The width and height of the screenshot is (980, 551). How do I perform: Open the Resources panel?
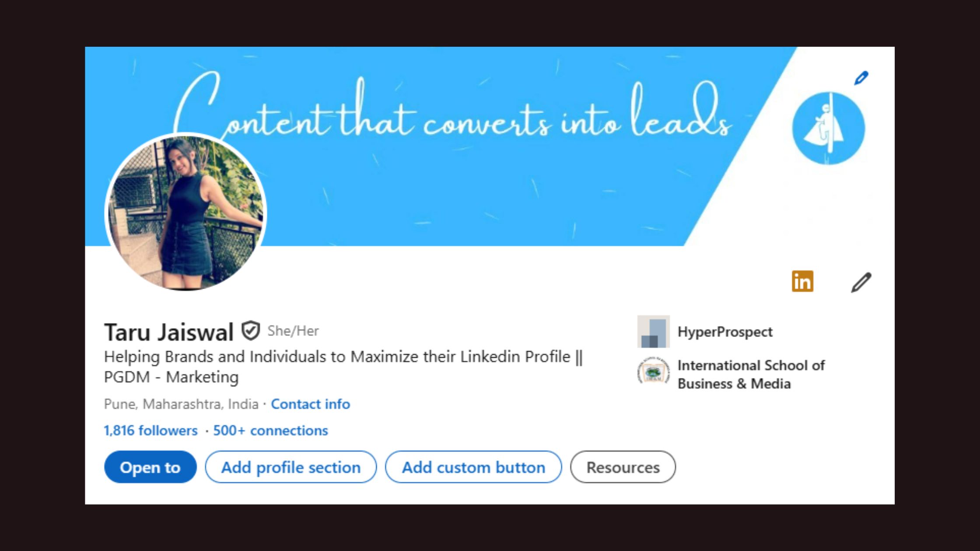[x=623, y=467]
